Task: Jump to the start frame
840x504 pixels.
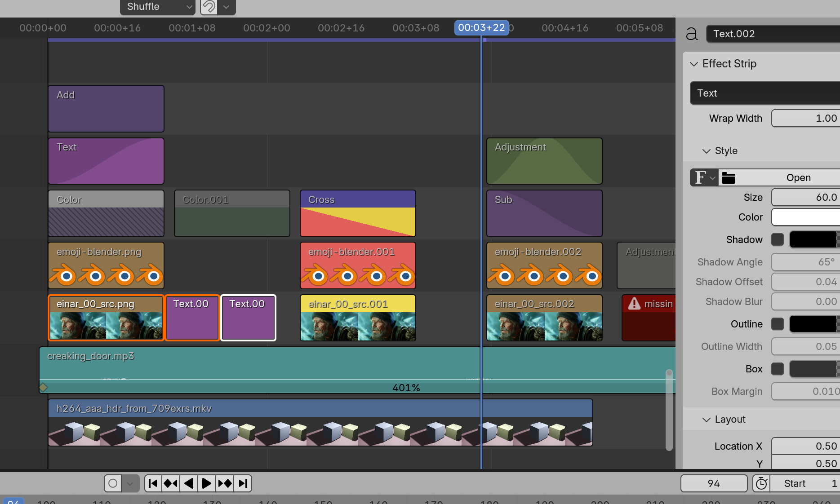Action: point(153,483)
